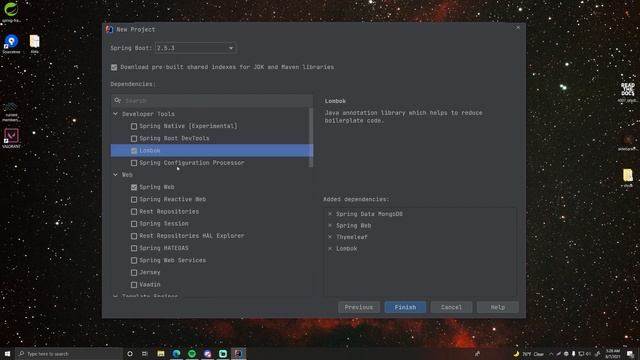Open the Spring Boot version dropdown
The image size is (640, 360).
point(195,48)
